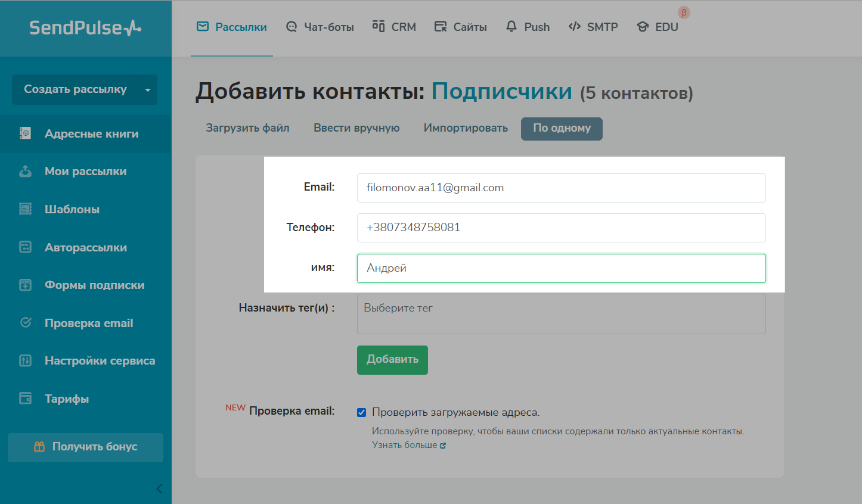Click the Получить бонус button

click(85, 447)
